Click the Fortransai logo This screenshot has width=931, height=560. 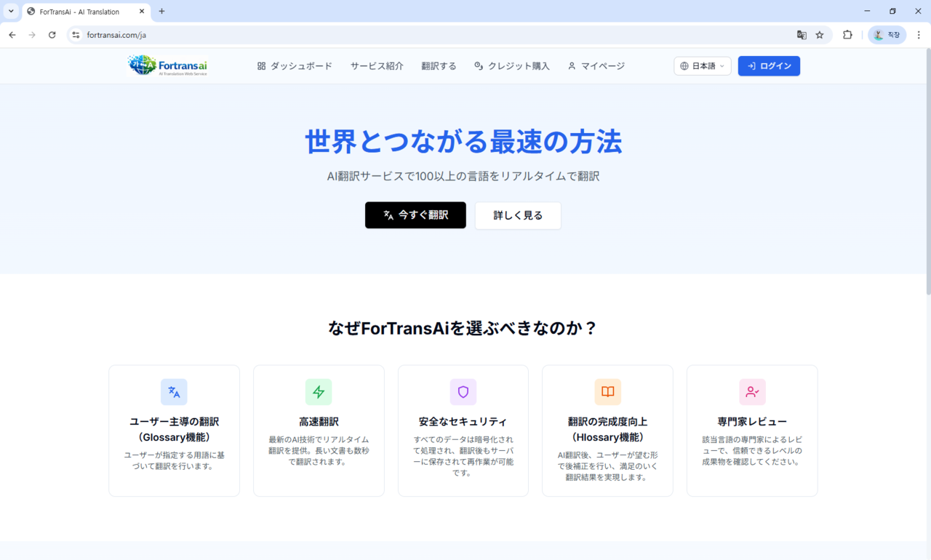tap(167, 65)
